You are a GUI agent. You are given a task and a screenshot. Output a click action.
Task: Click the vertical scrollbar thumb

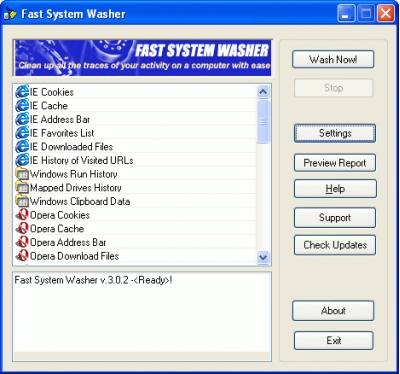click(263, 122)
